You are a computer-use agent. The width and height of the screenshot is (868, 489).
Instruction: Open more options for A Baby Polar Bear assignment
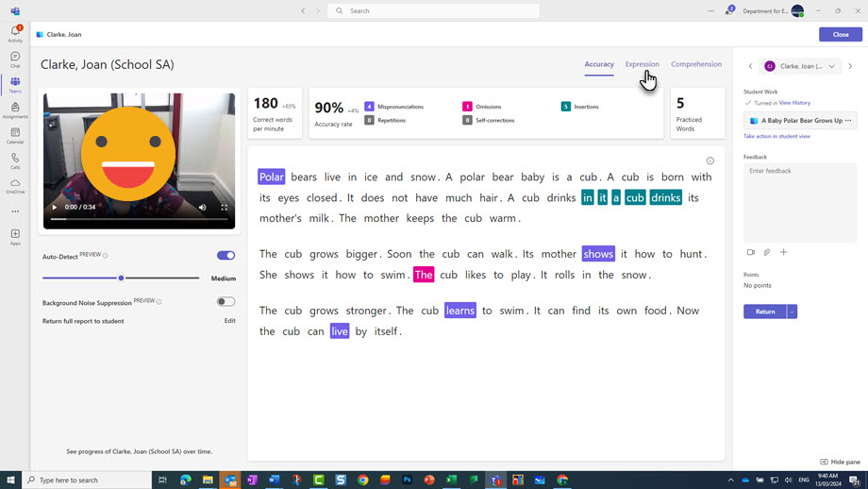click(x=848, y=120)
